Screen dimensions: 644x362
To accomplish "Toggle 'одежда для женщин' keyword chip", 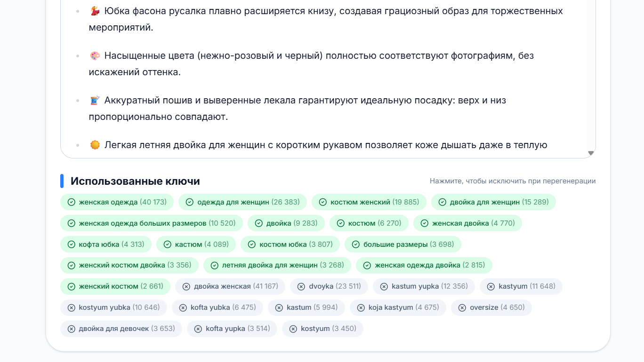I will pyautogui.click(x=242, y=202).
